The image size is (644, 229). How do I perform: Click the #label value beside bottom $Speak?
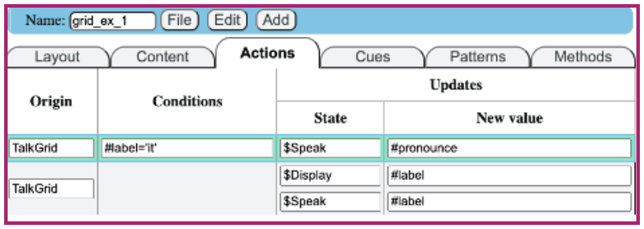pyautogui.click(x=509, y=202)
